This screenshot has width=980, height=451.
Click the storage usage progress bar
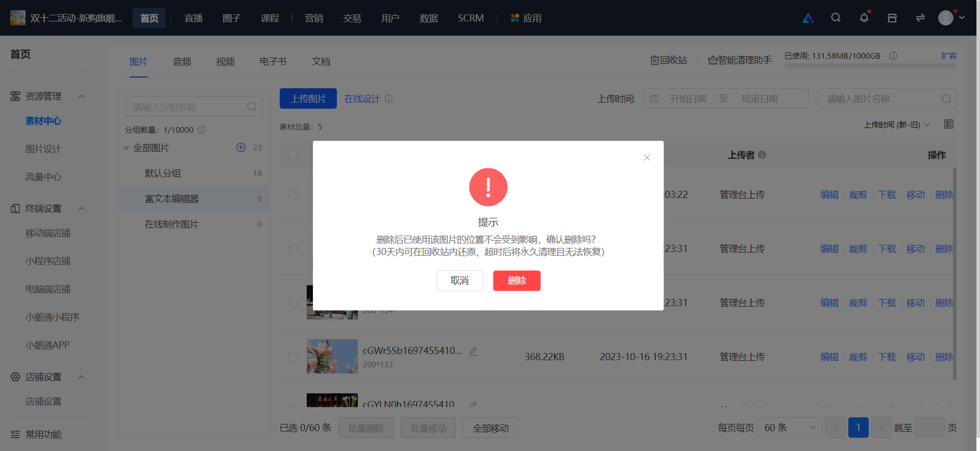pos(870,66)
